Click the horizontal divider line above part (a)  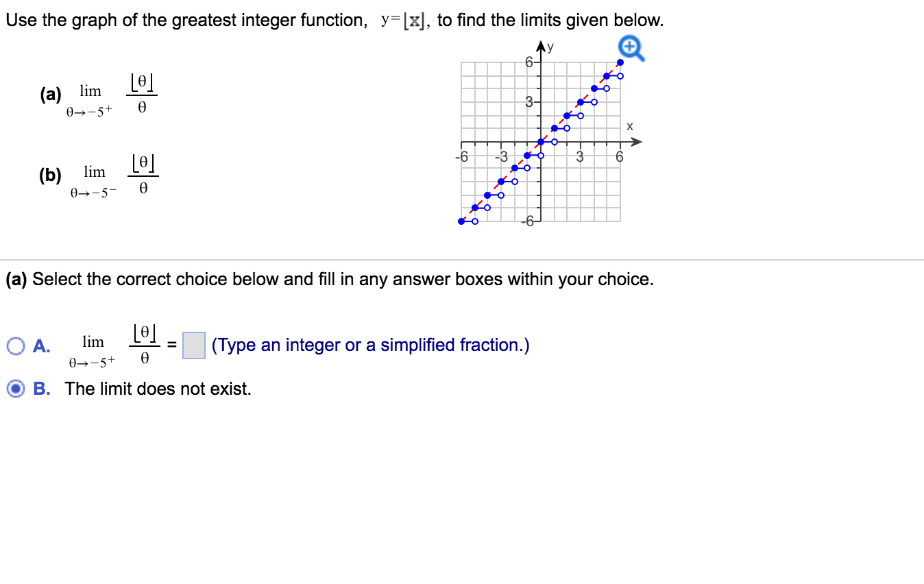[x=462, y=259]
